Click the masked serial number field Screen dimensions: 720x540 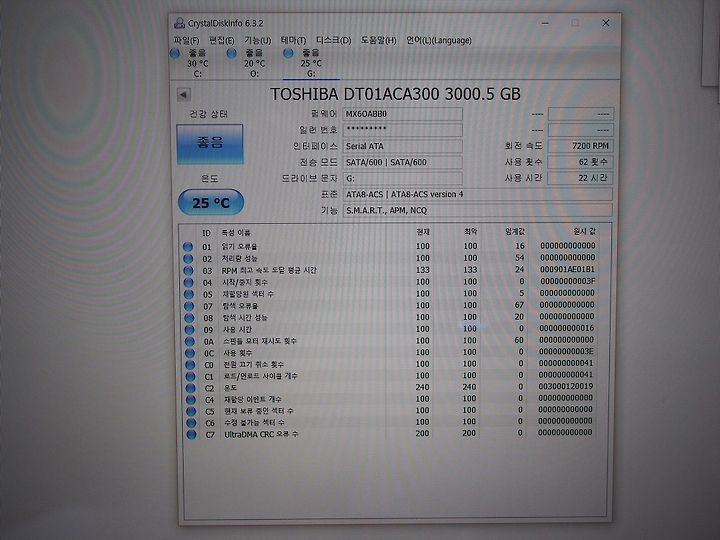click(x=402, y=130)
